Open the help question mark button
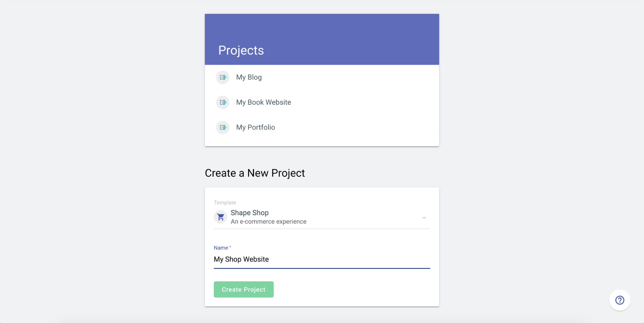The image size is (644, 323). click(x=620, y=300)
